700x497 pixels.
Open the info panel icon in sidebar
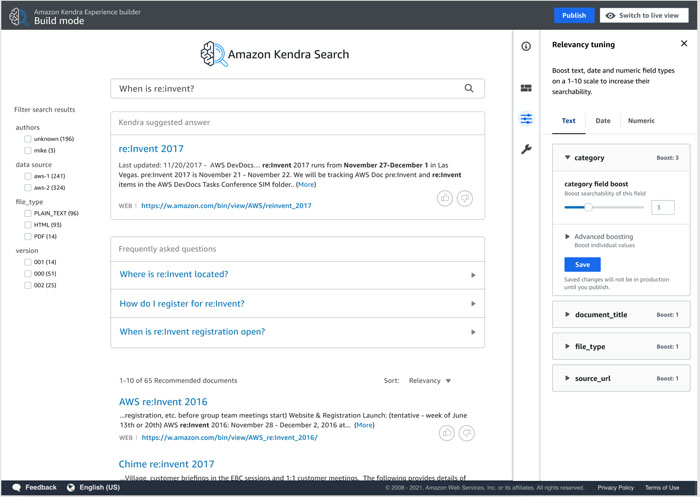[526, 46]
